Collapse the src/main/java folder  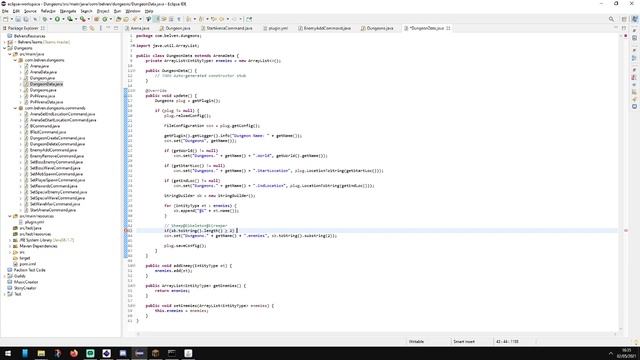coord(10,54)
